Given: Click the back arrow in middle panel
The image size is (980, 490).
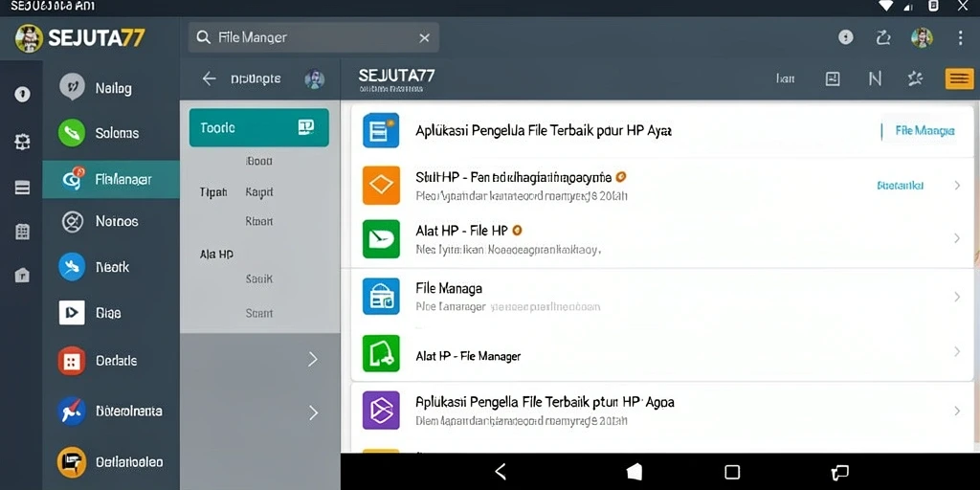Looking at the screenshot, I should (209, 78).
